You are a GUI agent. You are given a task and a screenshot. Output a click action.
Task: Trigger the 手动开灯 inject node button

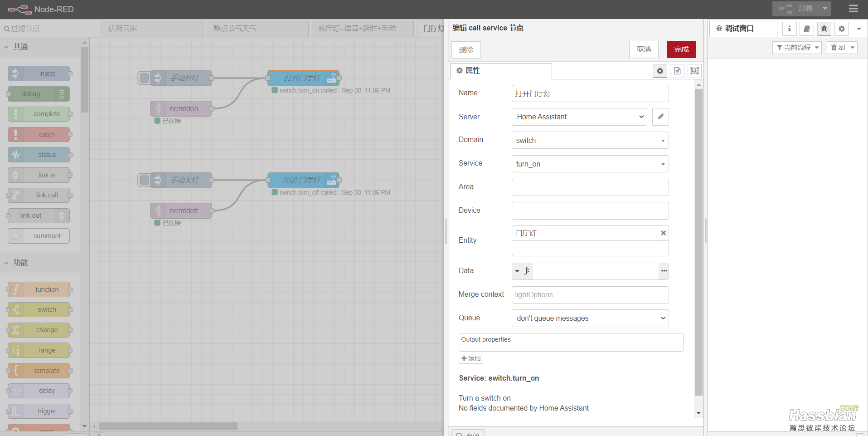pos(144,78)
